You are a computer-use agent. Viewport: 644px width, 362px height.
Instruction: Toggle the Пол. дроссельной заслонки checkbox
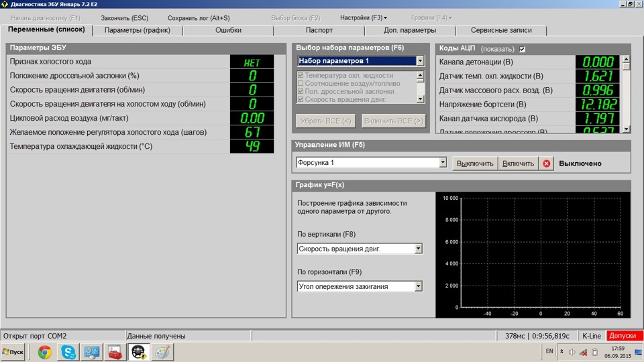tap(301, 91)
